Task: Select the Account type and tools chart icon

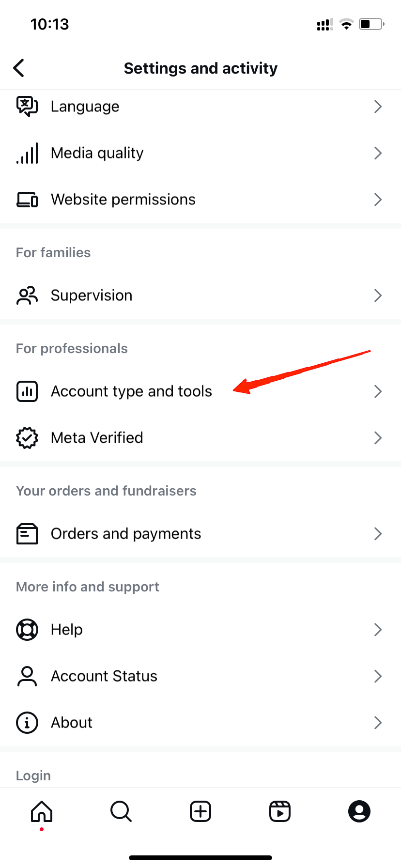Action: click(x=27, y=391)
